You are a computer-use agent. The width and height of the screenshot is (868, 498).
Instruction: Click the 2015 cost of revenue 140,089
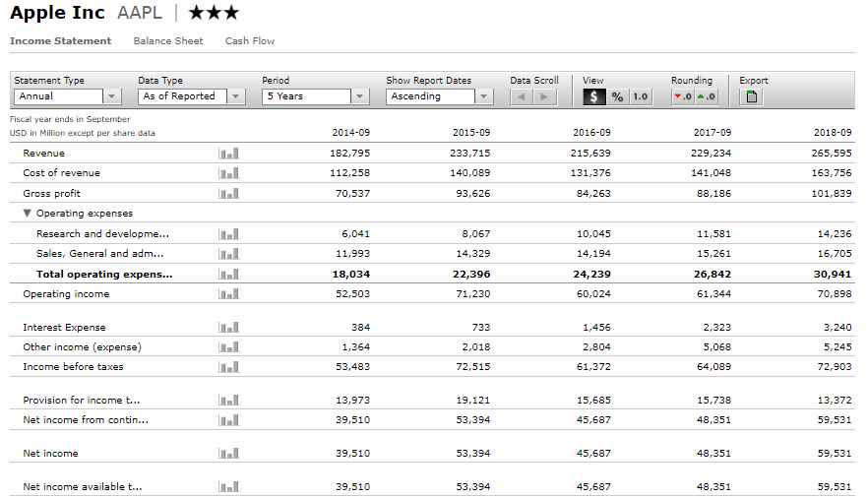click(x=470, y=173)
